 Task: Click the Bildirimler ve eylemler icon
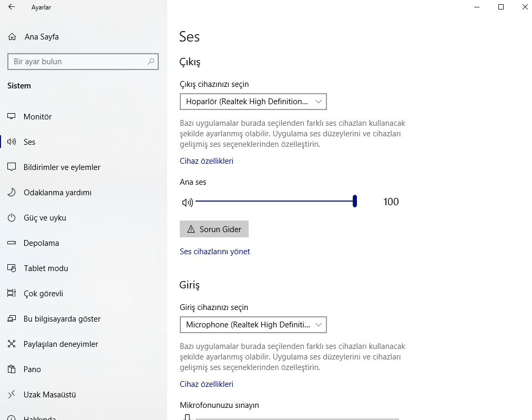tap(12, 167)
